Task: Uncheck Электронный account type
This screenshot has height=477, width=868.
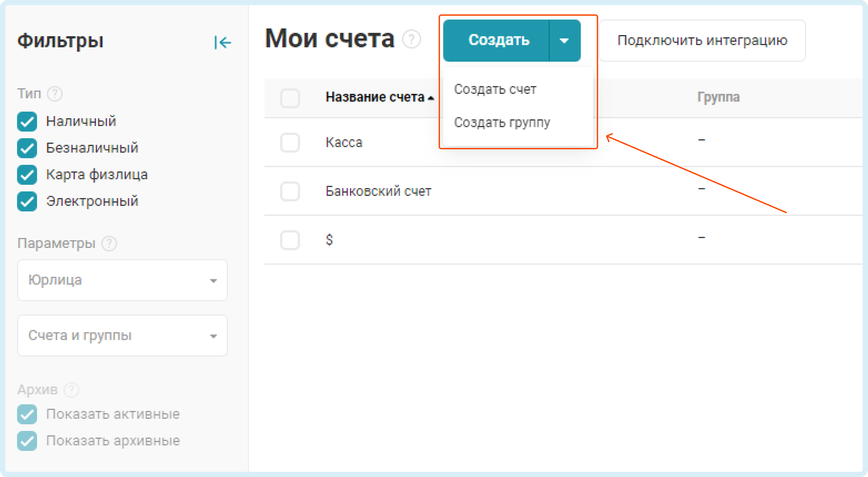Action: (27, 201)
